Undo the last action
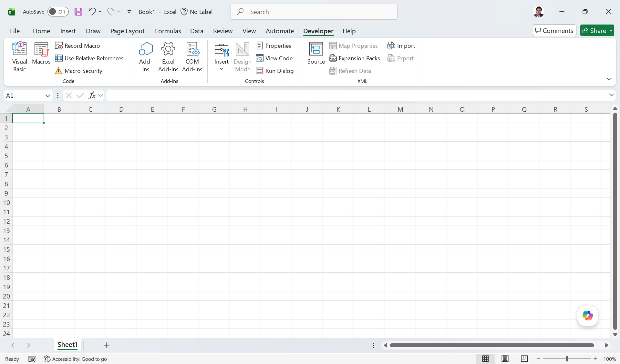 (92, 12)
